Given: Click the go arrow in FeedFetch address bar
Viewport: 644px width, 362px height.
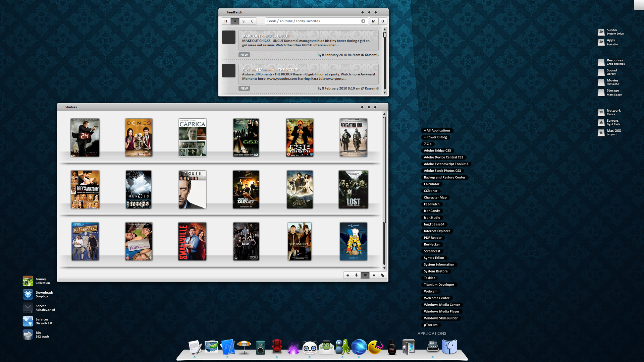Looking at the screenshot, I should point(363,21).
